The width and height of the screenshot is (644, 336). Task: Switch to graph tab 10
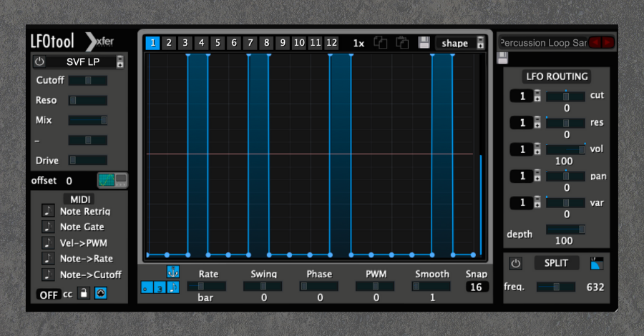(299, 43)
